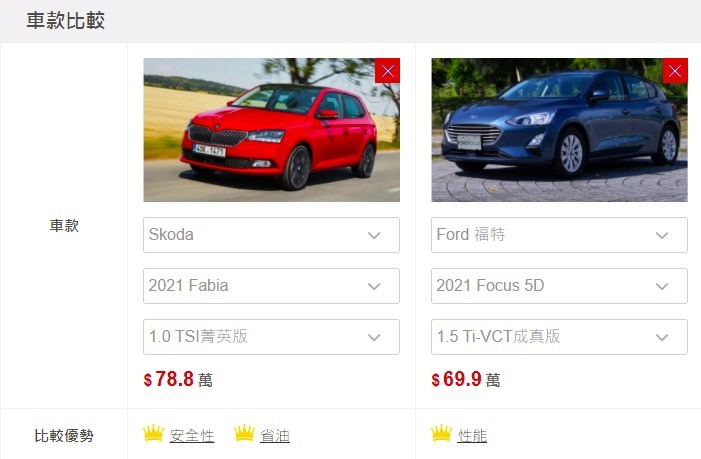Click the 性能 advantage link
Viewport: 701px width, 459px height.
[x=472, y=436]
